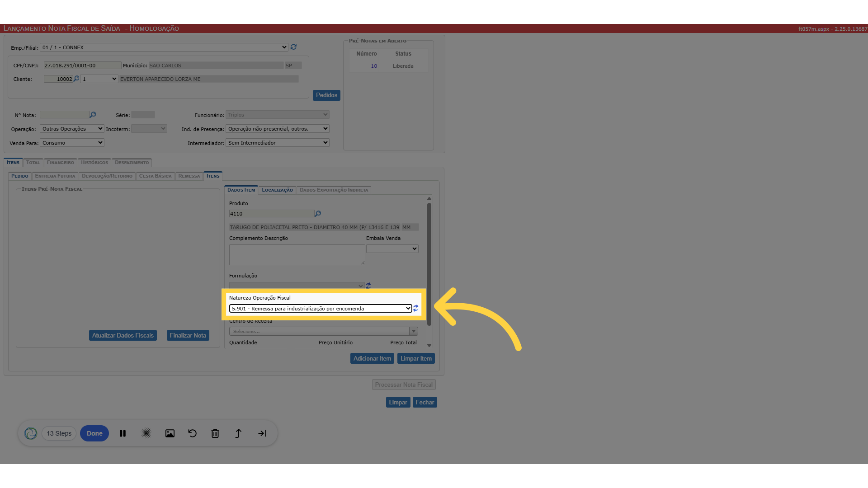Click Atualizar Dados Fiscais button
This screenshot has height=488, width=868.
coord(123,335)
